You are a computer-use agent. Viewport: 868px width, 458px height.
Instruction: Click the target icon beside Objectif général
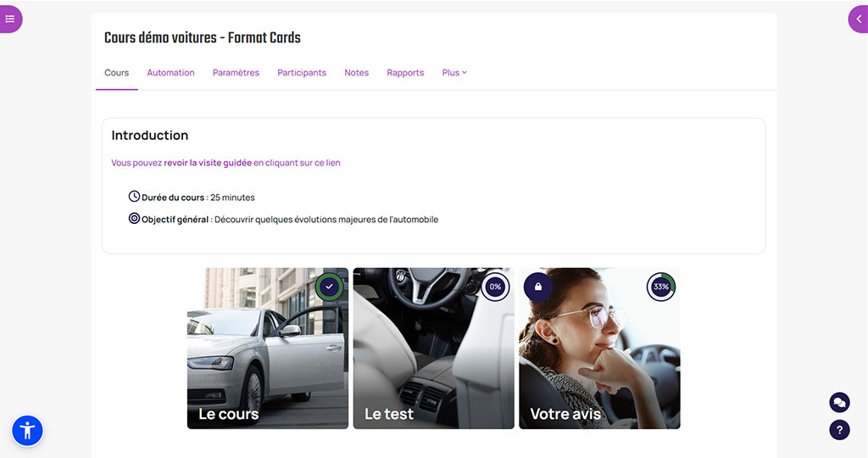(x=134, y=219)
